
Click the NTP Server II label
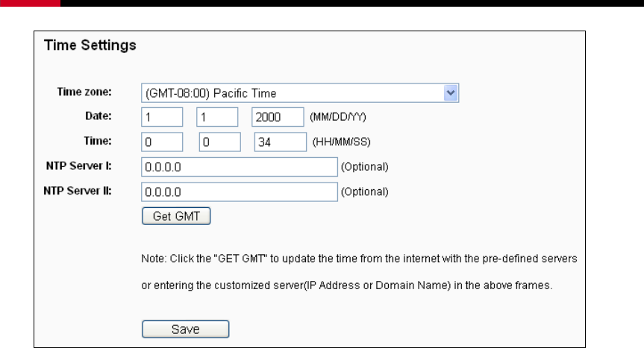78,191
